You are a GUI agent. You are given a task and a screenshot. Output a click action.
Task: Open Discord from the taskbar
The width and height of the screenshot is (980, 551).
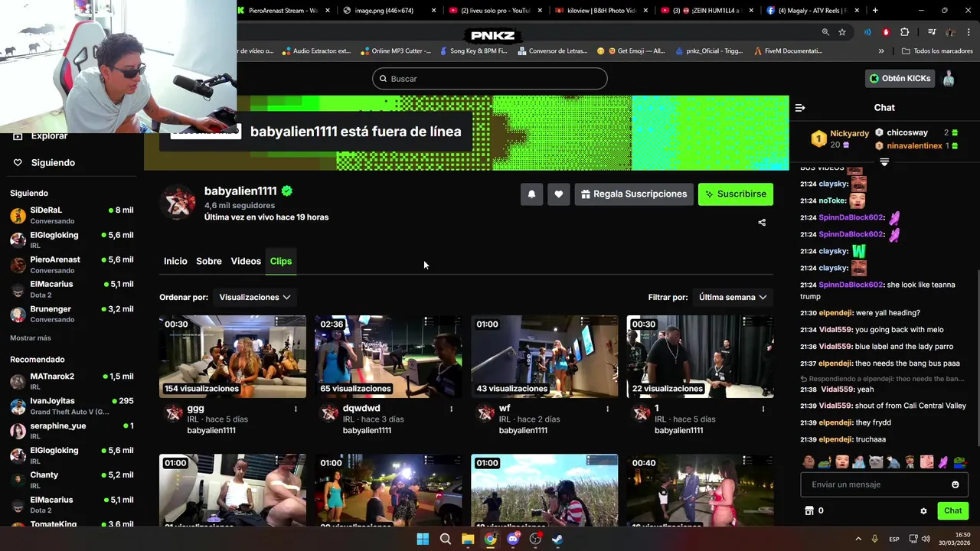pyautogui.click(x=513, y=539)
